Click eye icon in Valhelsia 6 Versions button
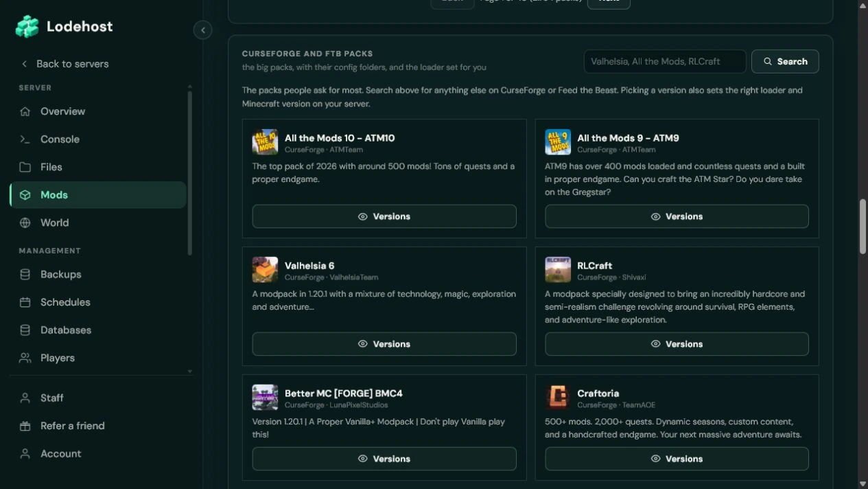 click(x=363, y=344)
